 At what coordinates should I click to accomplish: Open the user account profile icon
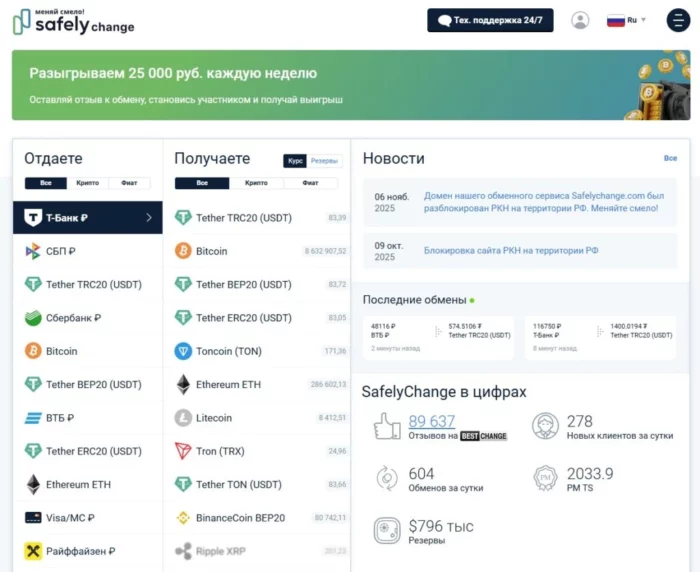pos(580,20)
